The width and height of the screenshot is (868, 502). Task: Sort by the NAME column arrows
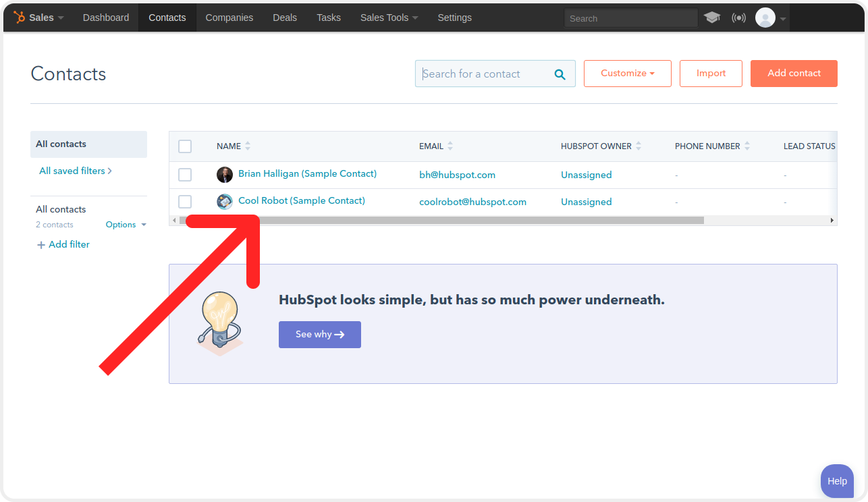[248, 146]
